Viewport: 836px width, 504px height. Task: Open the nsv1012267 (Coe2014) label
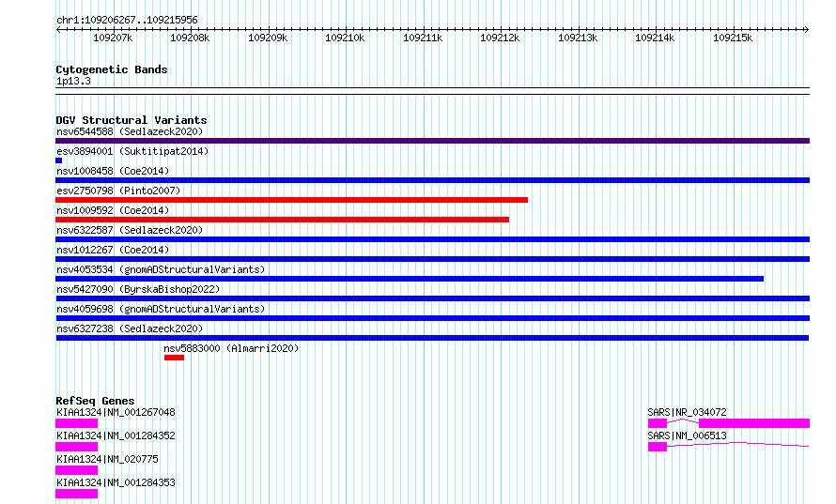coord(113,250)
